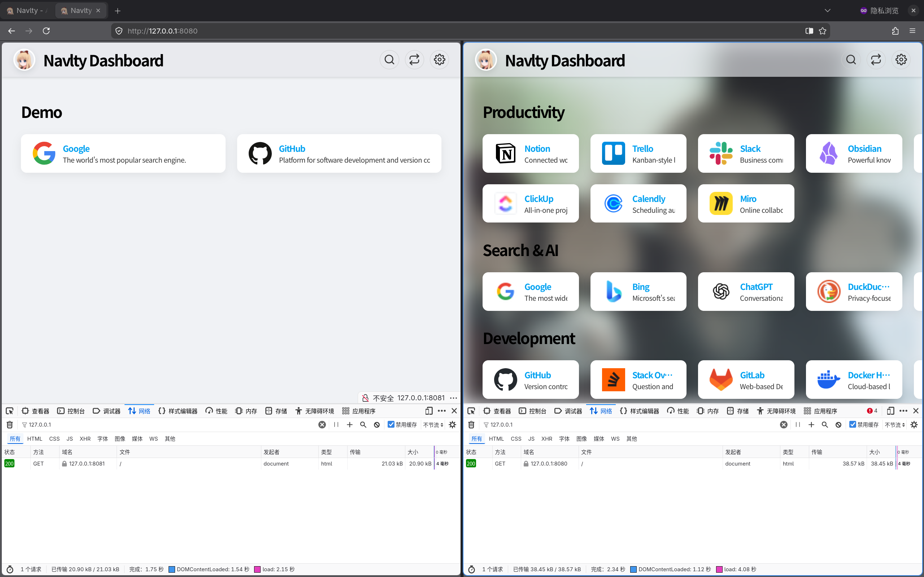The height and width of the screenshot is (577, 924).
Task: Uncheck the 禁用缓存 checkbox in left devtools
Action: [391, 424]
